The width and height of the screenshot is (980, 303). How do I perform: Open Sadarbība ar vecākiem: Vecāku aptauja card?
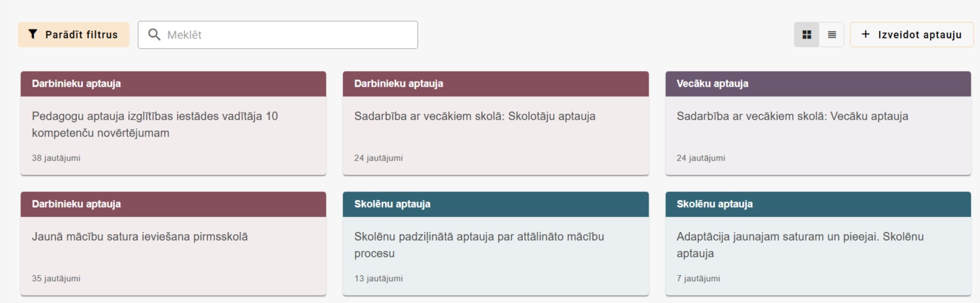(792, 116)
